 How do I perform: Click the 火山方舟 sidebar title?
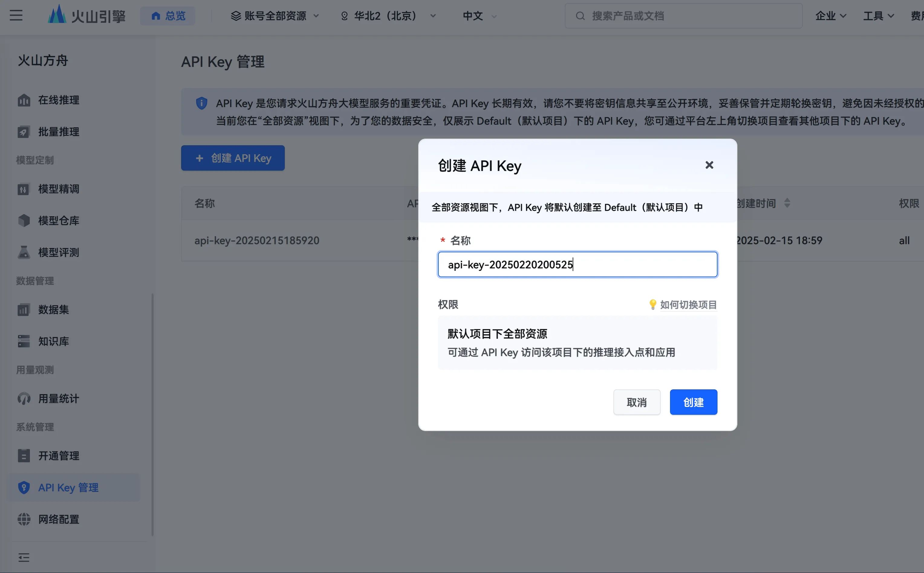click(x=43, y=60)
